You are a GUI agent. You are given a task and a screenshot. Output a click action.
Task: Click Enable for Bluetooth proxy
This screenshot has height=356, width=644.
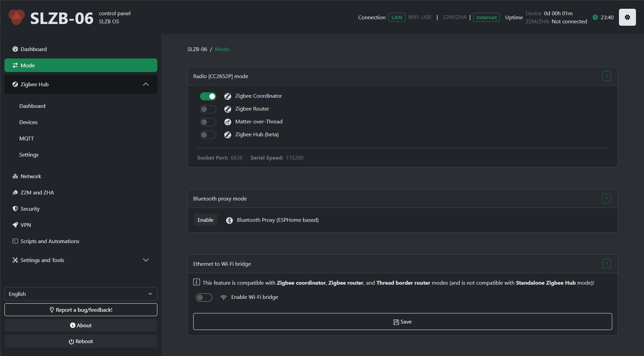[x=205, y=220]
